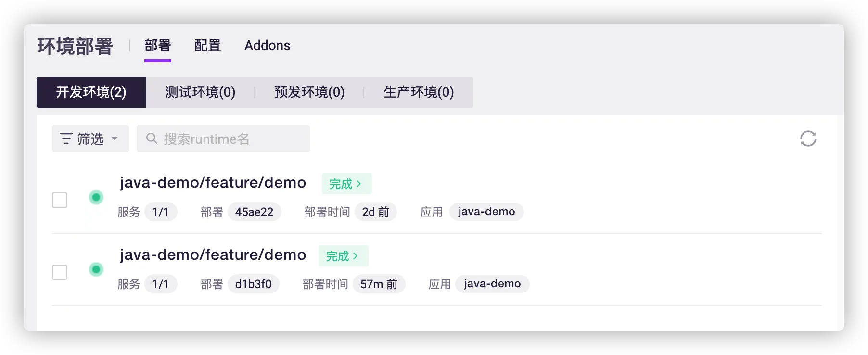Expand 完成 status of second runtime

point(343,256)
